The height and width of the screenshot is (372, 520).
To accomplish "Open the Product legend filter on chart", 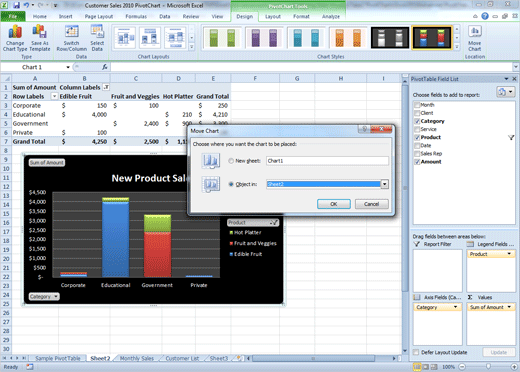I will point(253,222).
